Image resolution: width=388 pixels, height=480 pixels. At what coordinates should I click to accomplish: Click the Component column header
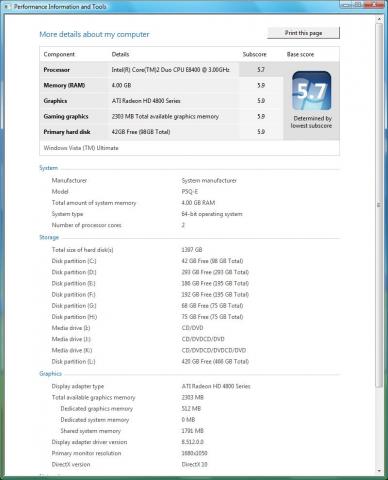(x=59, y=54)
